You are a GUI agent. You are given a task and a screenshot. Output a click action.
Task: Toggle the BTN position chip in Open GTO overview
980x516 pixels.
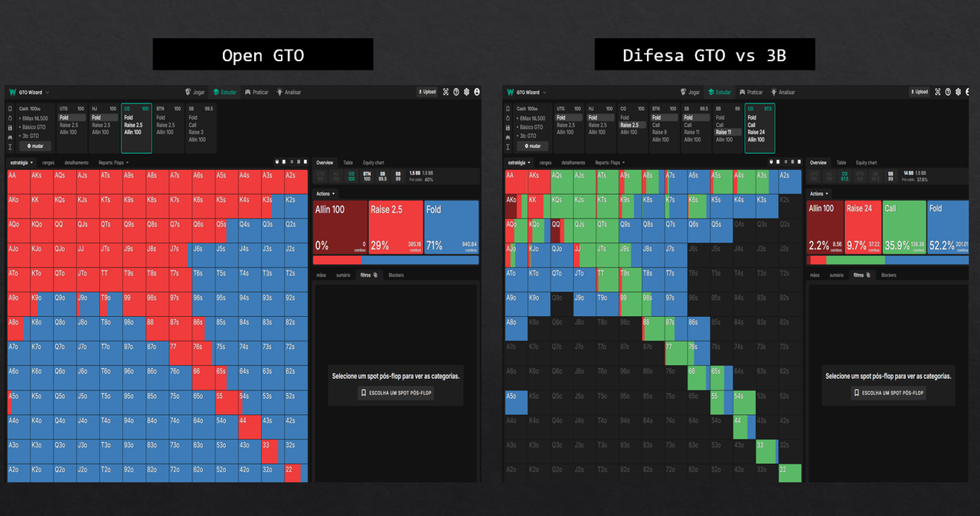[367, 176]
